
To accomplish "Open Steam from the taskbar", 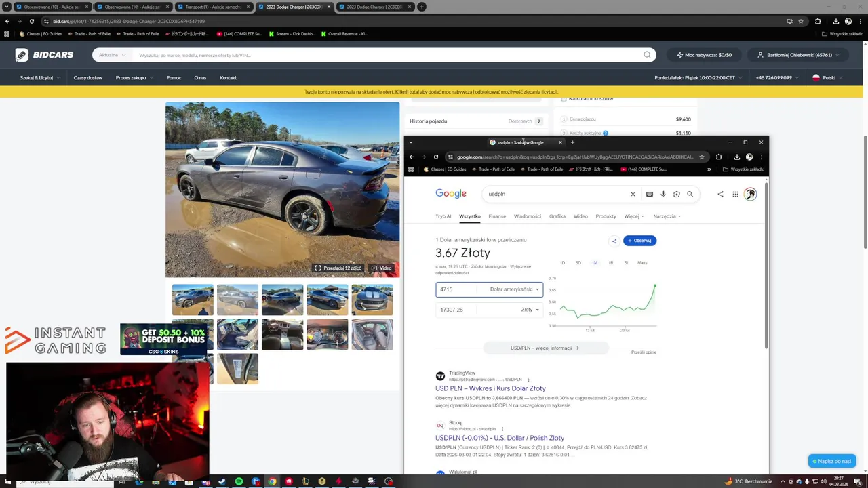I will 222,481.
